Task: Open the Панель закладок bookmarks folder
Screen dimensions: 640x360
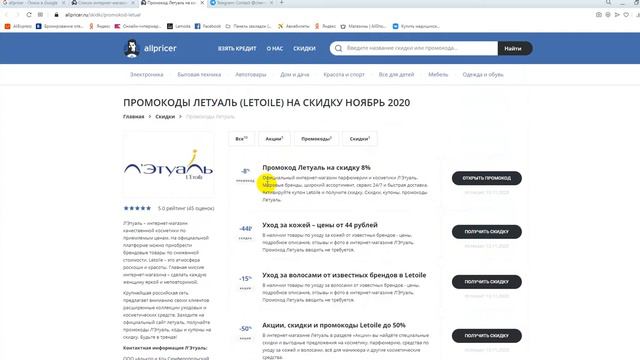Action: click(249, 26)
